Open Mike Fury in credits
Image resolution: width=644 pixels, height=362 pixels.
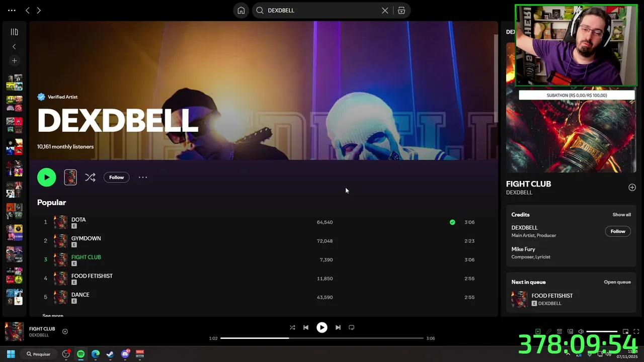(x=523, y=249)
